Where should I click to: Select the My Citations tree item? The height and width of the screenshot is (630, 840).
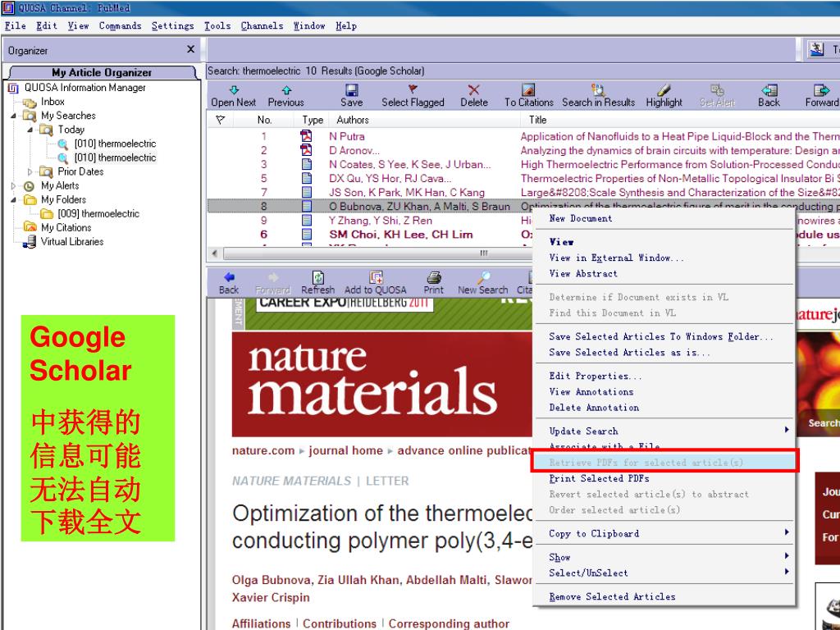(66, 228)
